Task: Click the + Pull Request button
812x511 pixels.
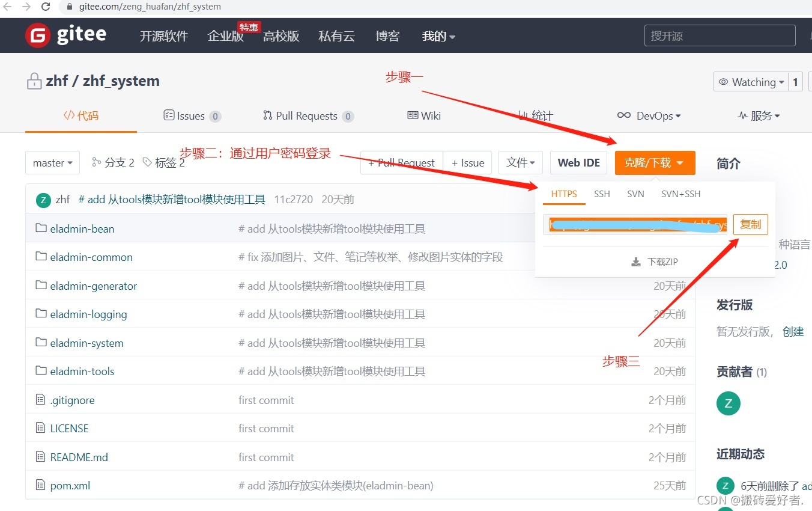Action: coord(401,163)
